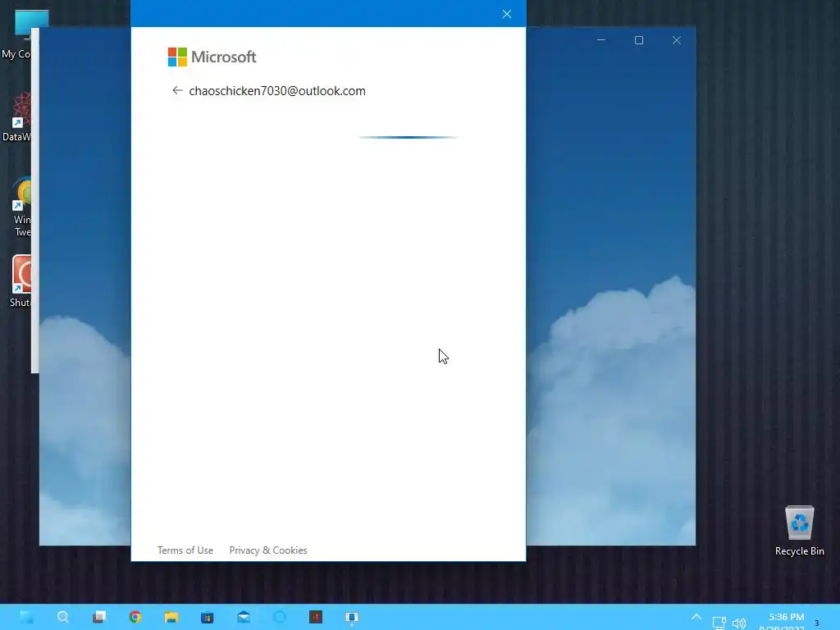840x630 pixels.
Task: Select the DataW desktop shortcut
Action: tap(18, 116)
